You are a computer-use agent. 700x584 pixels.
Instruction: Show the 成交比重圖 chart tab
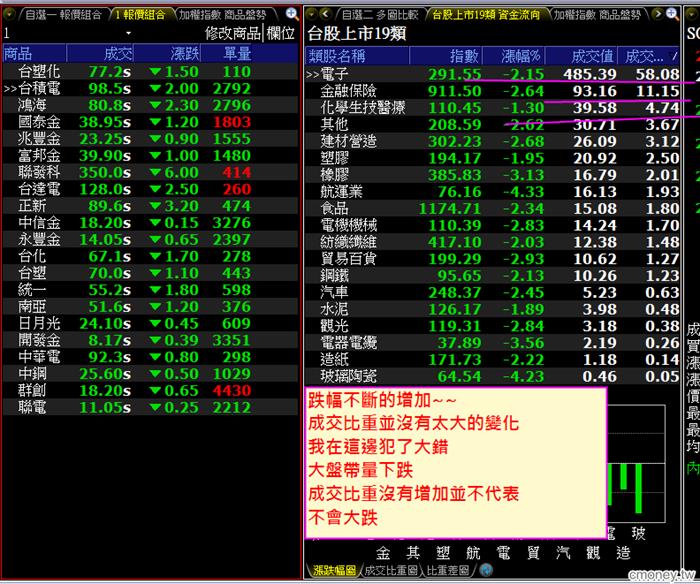pos(391,570)
